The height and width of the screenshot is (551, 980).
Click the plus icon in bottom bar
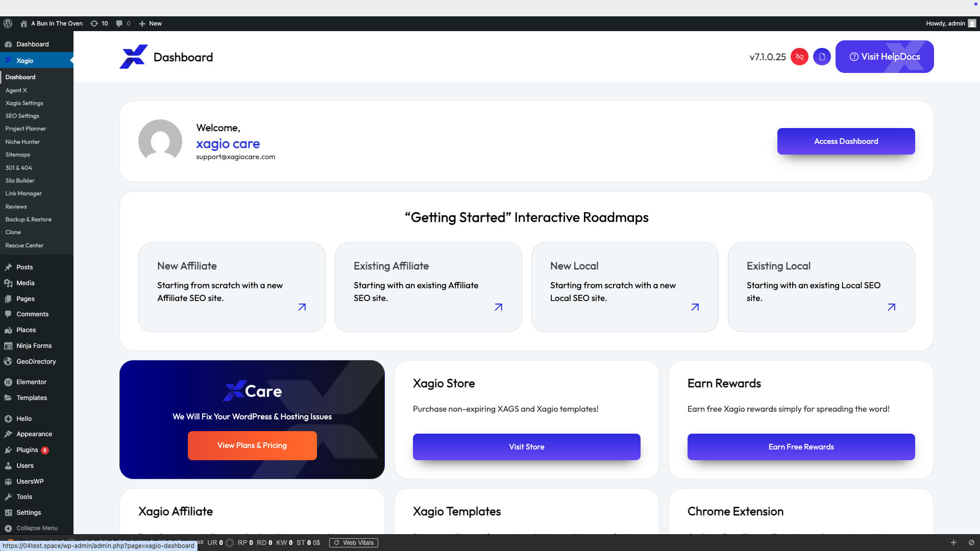tap(953, 543)
